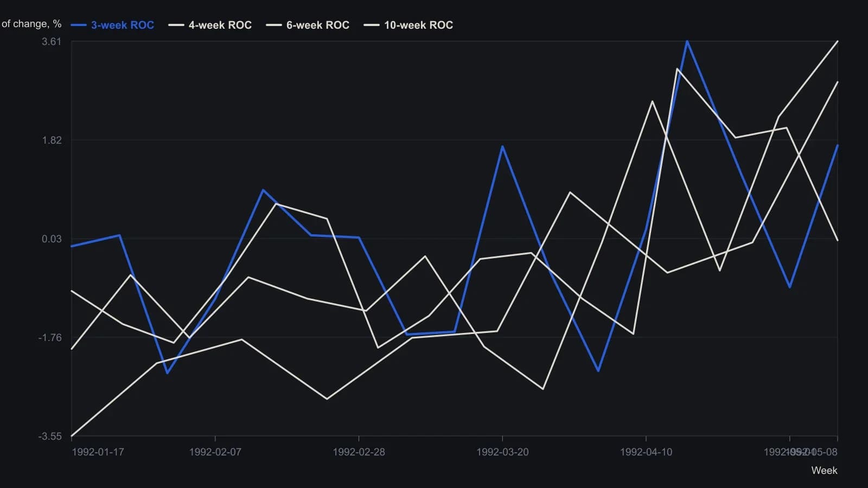The width and height of the screenshot is (868, 488).
Task: Click the blue line's highest peak point
Action: click(x=687, y=41)
